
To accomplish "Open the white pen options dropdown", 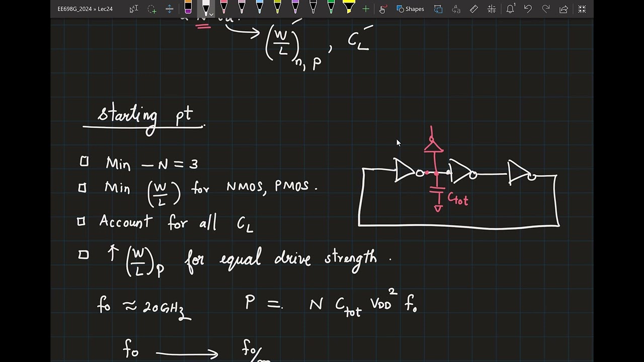I will [211, 14].
